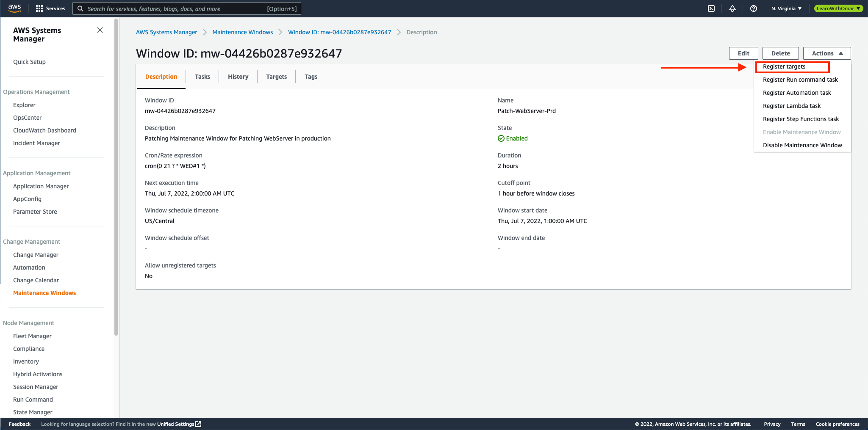
Task: Open Parameter Store in sidebar
Action: pyautogui.click(x=35, y=212)
